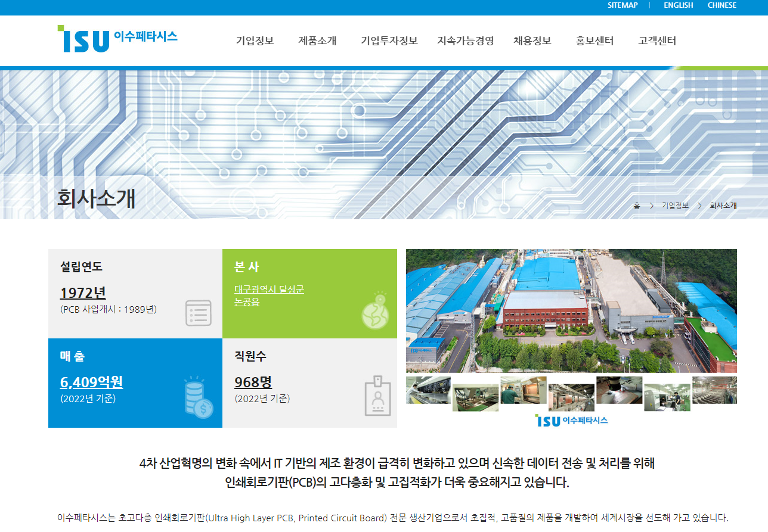This screenshot has height=532, width=768.
Task: Open the 제품소개 menu
Action: click(x=317, y=41)
